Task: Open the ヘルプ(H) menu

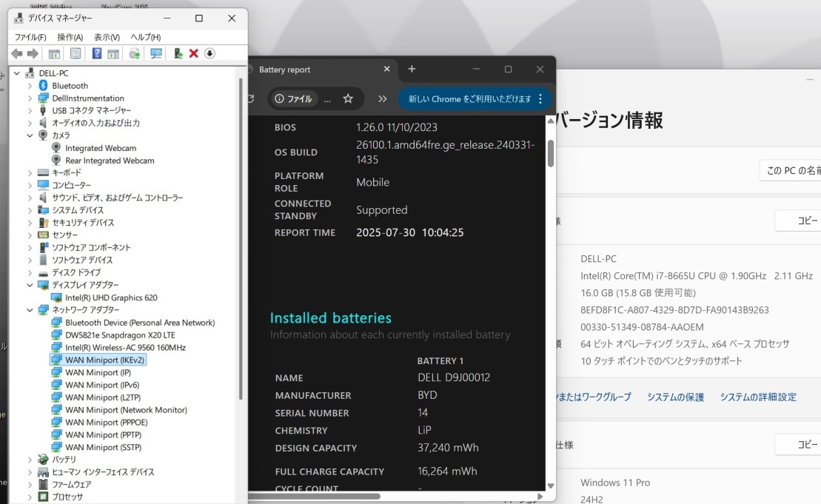Action: point(146,37)
